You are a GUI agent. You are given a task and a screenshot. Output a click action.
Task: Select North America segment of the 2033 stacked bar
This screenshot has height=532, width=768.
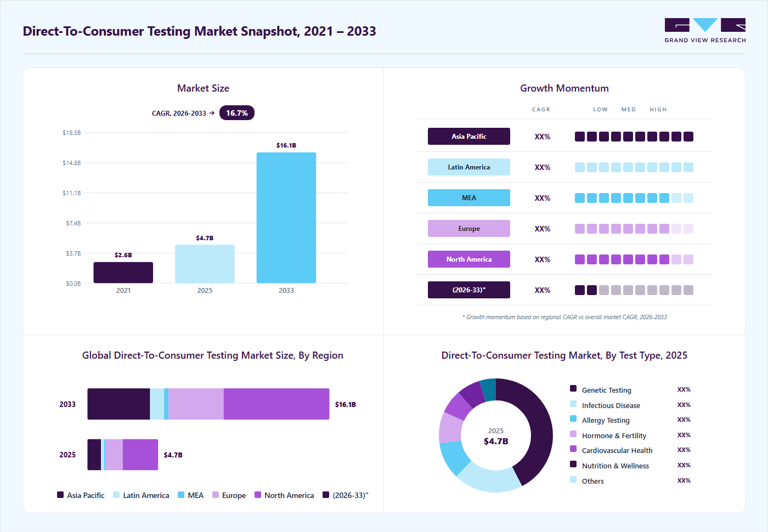tap(276, 404)
